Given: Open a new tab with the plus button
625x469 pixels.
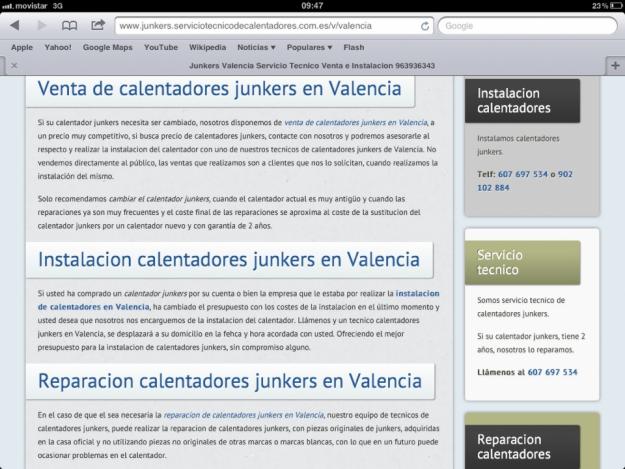Looking at the screenshot, I should click(615, 65).
